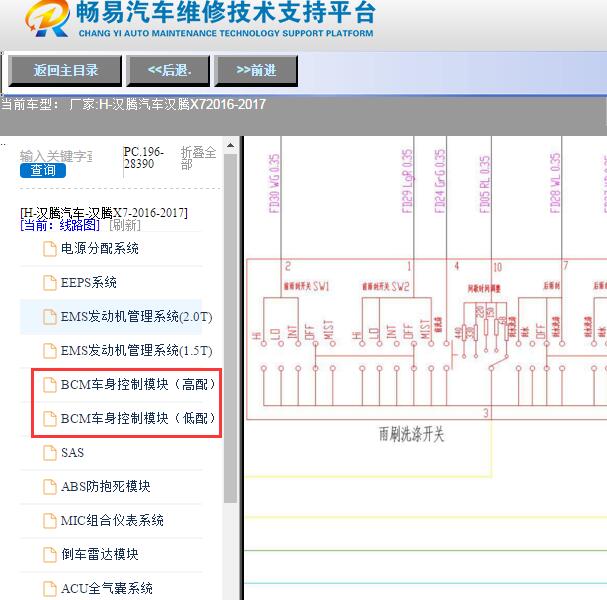Open EEPS系统 tree item
The image size is (607, 600).
coord(89,283)
